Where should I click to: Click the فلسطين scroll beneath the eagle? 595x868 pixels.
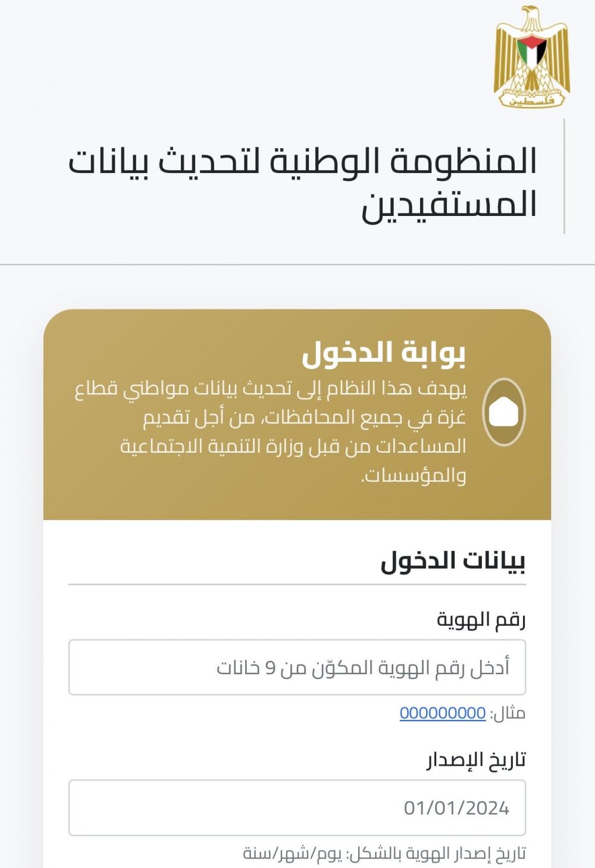click(x=531, y=99)
